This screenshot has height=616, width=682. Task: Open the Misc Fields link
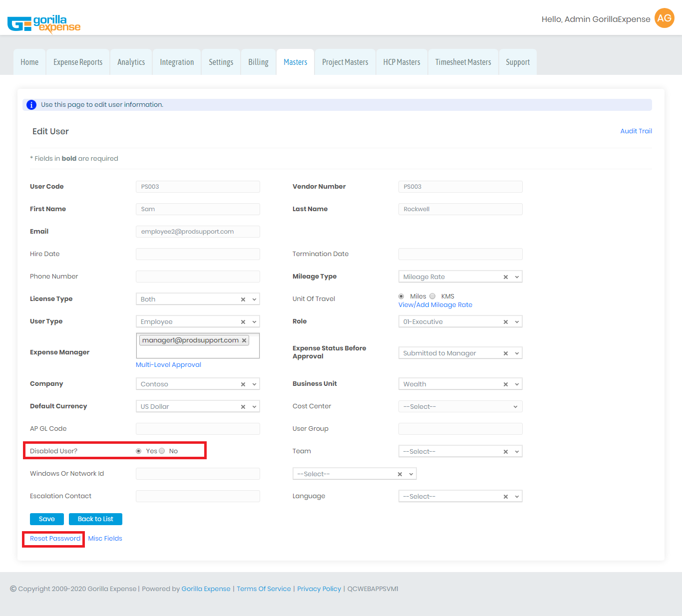[105, 539]
